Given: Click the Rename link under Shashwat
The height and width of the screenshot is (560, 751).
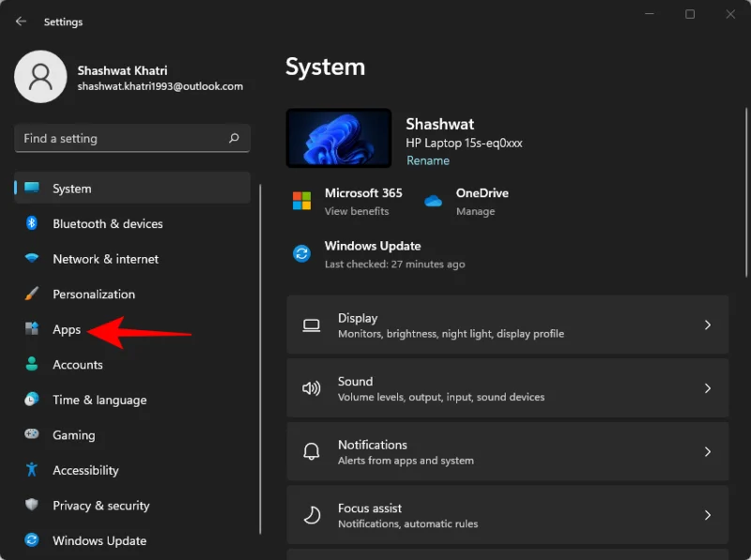Looking at the screenshot, I should (428, 160).
